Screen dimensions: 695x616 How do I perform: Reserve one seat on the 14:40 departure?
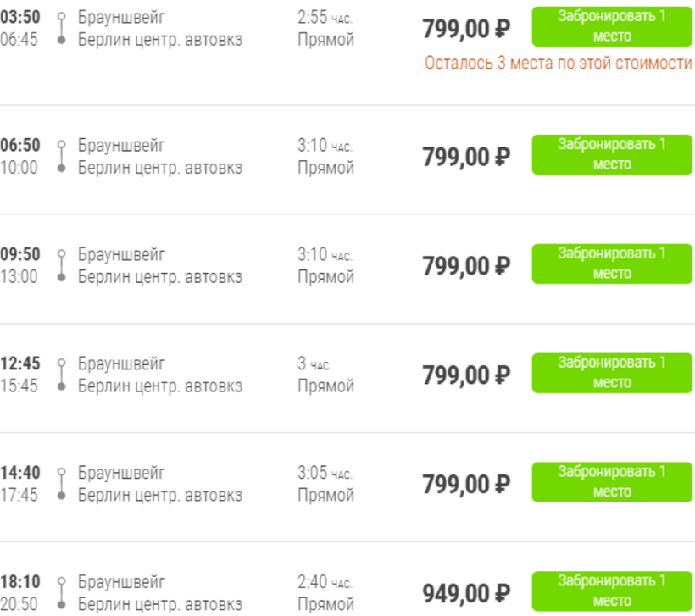[612, 482]
